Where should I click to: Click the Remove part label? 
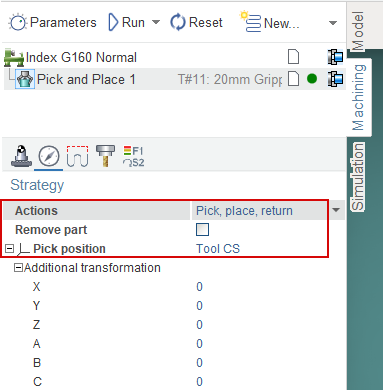51,230
